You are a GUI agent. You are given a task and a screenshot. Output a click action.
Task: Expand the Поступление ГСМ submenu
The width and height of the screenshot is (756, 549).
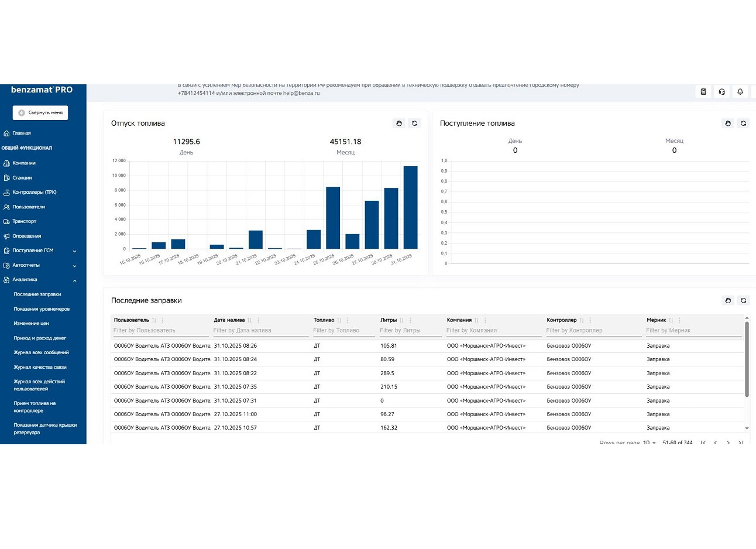pos(74,251)
